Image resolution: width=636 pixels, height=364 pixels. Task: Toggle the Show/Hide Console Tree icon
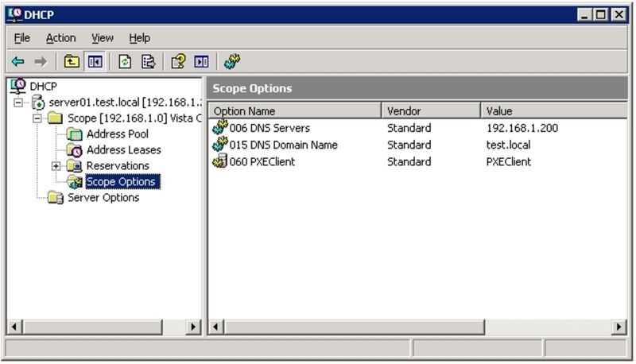(95, 62)
